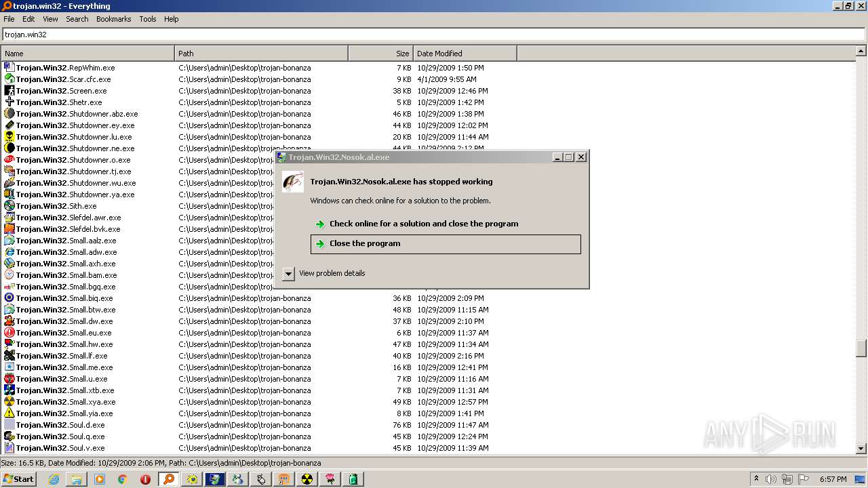Screen dimensions: 868x488
Task: Click the vertical scrollbar up arrow
Action: pyautogui.click(x=861, y=51)
